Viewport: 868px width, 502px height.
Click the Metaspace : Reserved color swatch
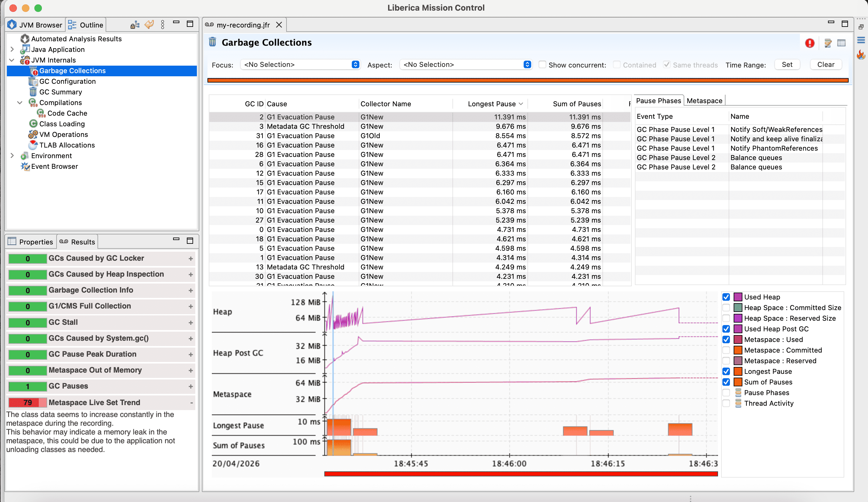(x=738, y=361)
